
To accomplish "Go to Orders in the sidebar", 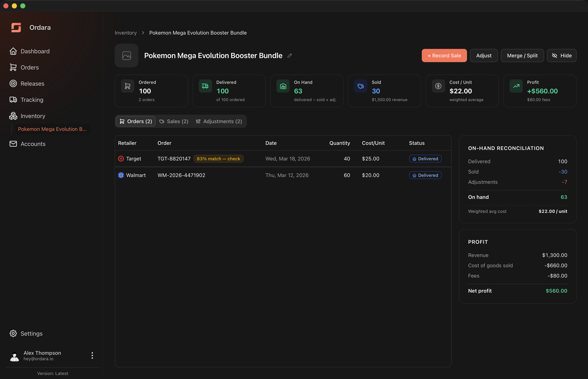I will pyautogui.click(x=24, y=67).
